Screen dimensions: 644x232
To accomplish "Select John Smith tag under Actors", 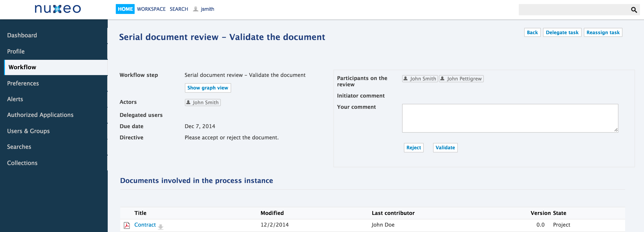I will point(203,103).
